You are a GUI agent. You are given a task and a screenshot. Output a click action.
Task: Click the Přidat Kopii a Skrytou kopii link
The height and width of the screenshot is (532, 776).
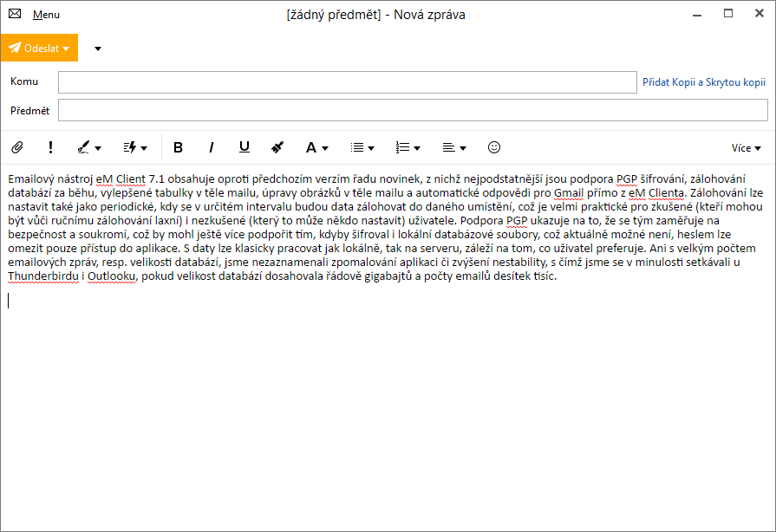pyautogui.click(x=704, y=82)
